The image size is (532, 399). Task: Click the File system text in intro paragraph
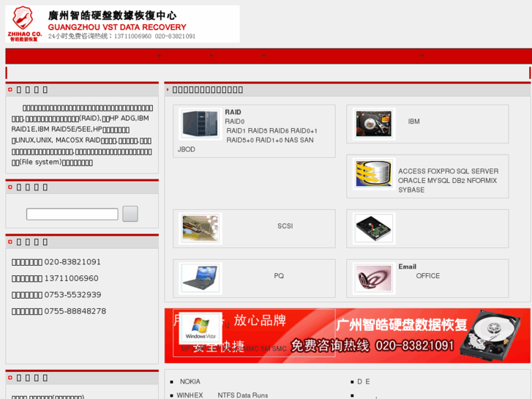41,163
